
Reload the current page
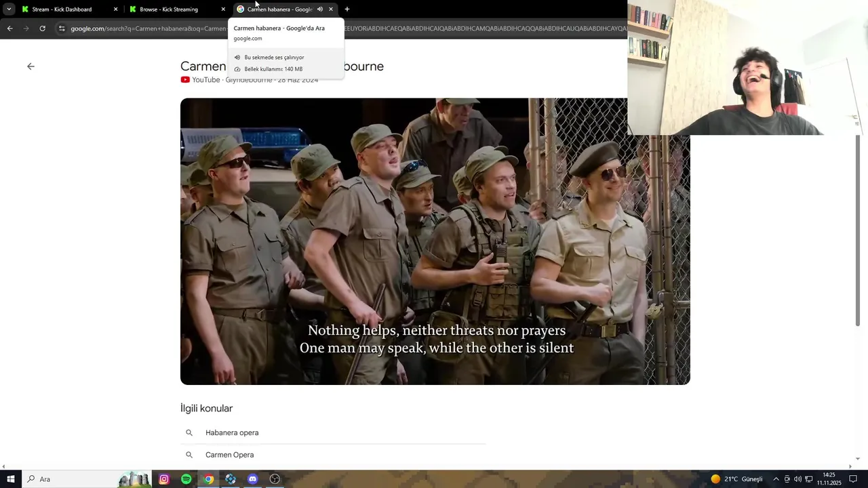point(42,28)
